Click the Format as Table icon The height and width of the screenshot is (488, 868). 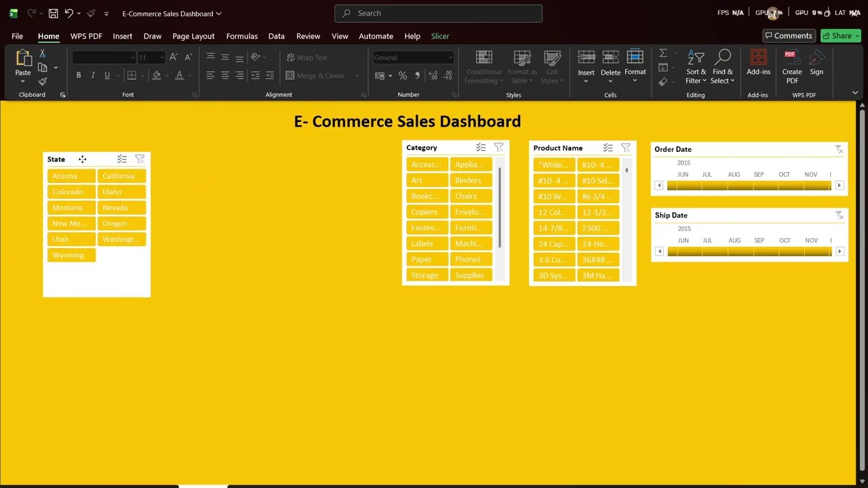click(522, 58)
